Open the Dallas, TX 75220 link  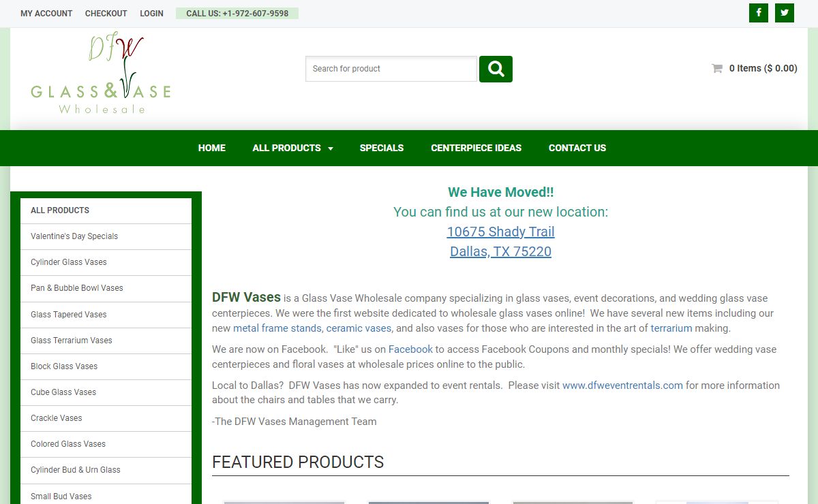501,251
